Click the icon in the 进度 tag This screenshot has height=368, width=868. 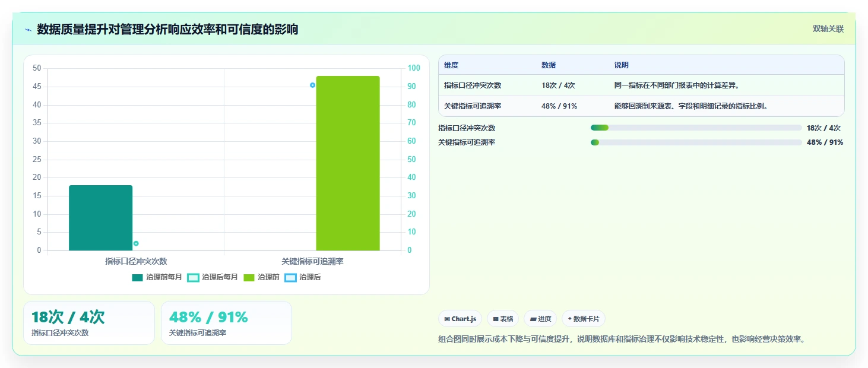click(x=533, y=319)
